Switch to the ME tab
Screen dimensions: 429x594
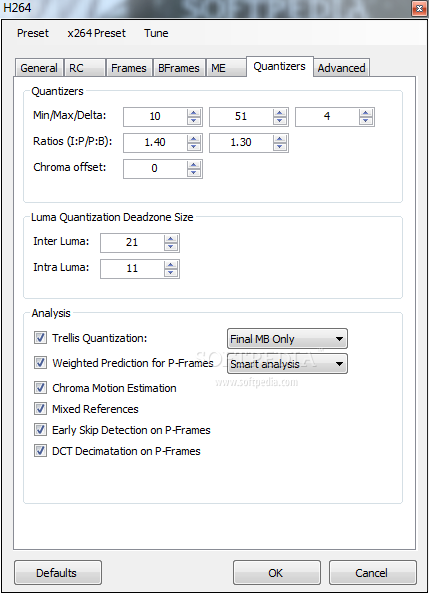[226, 68]
